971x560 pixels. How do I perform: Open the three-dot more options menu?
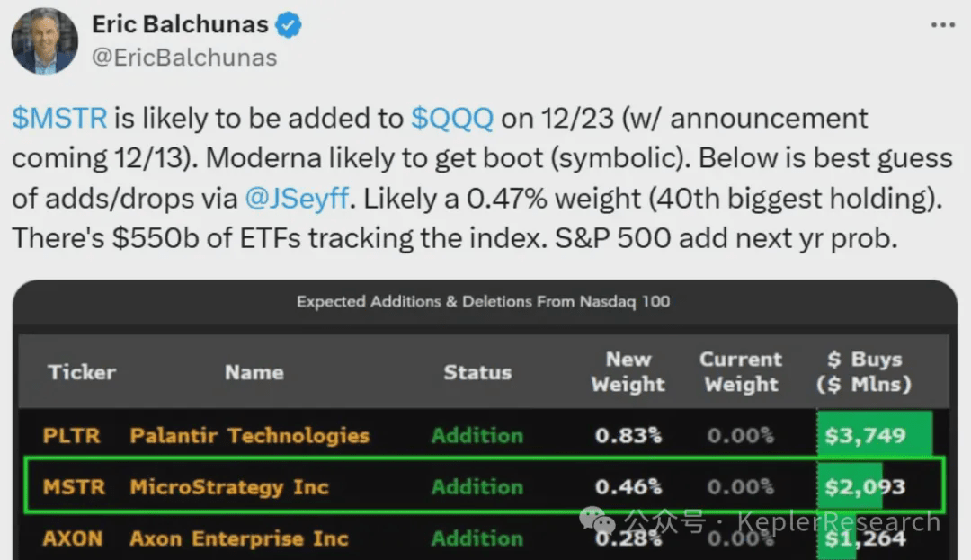point(942,25)
